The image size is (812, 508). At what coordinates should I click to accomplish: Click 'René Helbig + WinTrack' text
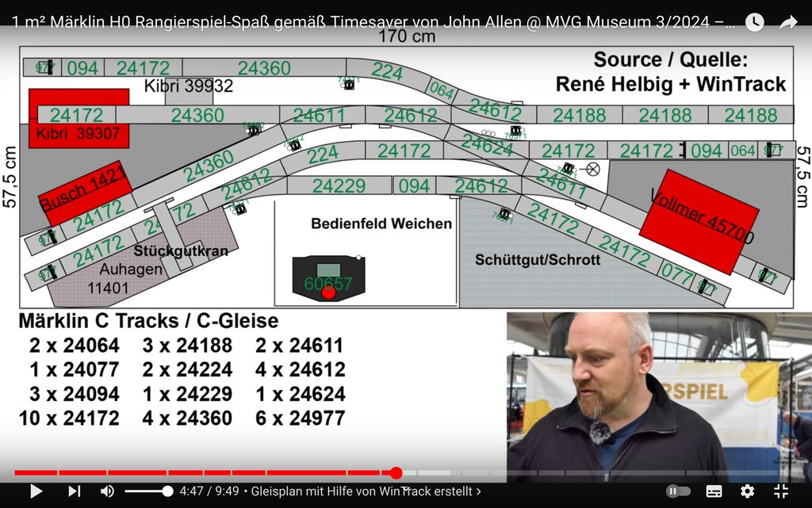pos(671,84)
